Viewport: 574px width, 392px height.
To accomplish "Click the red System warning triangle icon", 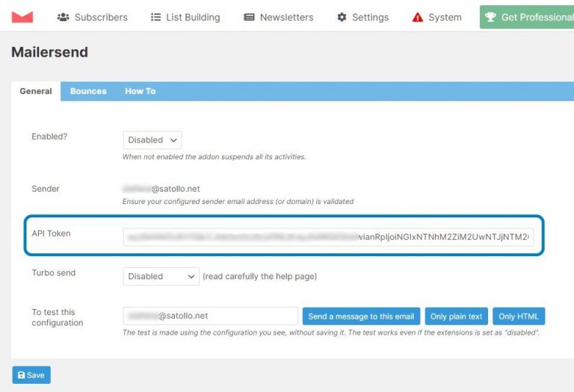I will coord(417,17).
